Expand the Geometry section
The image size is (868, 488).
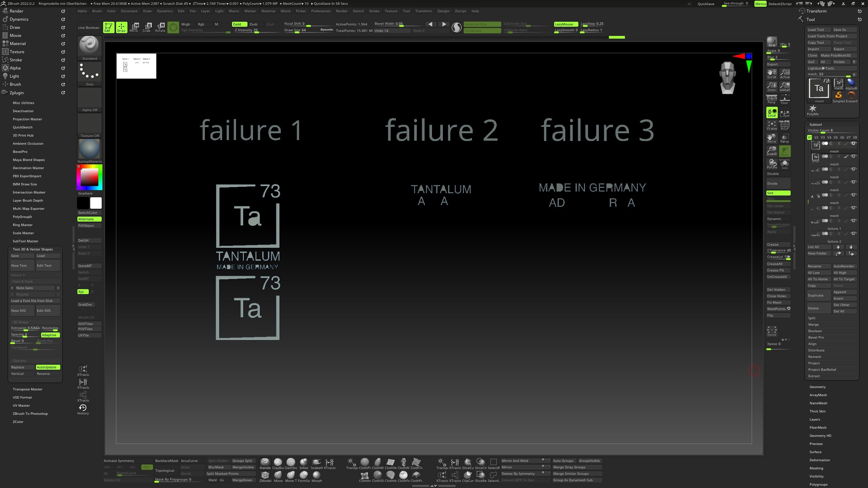[x=817, y=387]
